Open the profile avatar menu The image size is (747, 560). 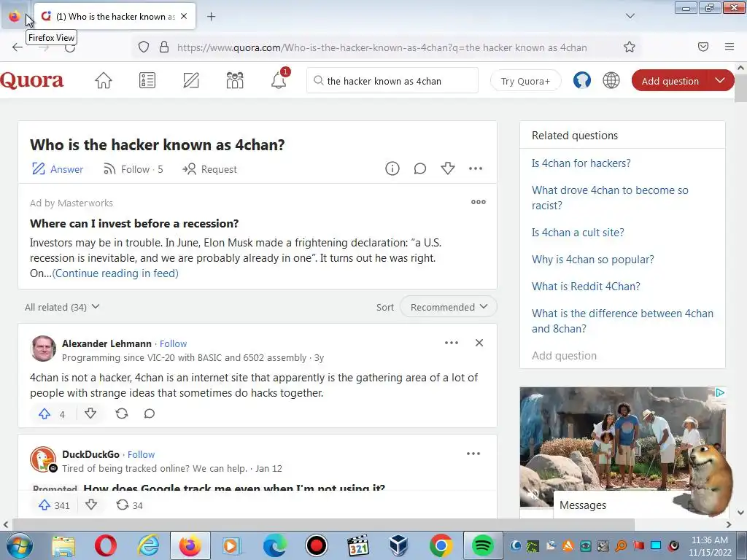pos(581,80)
